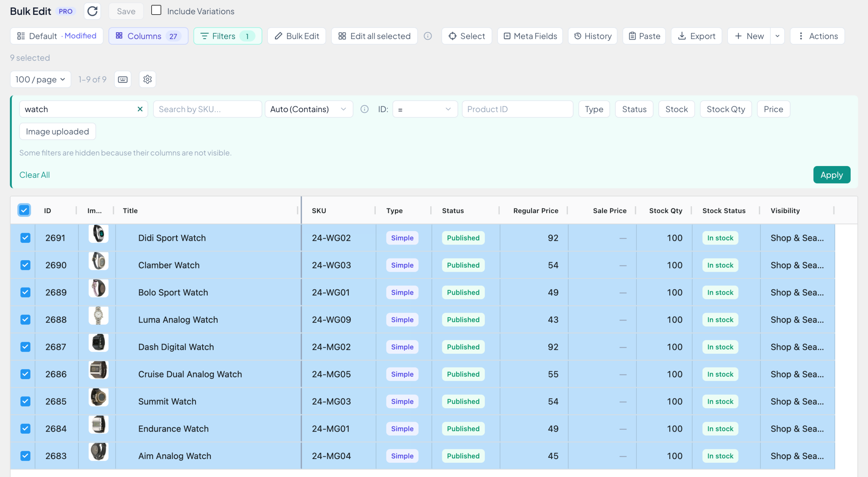This screenshot has height=477, width=868.
Task: Click the Select crosshair button
Action: (467, 36)
